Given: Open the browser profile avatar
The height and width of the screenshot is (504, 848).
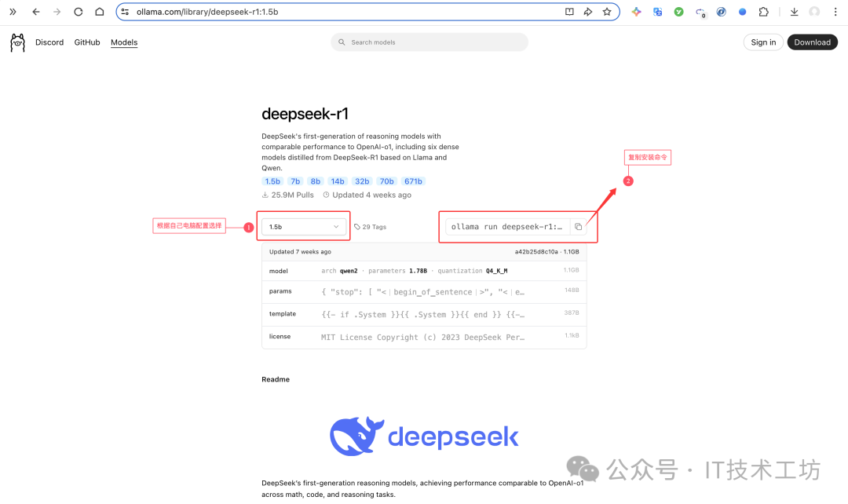Looking at the screenshot, I should (814, 12).
